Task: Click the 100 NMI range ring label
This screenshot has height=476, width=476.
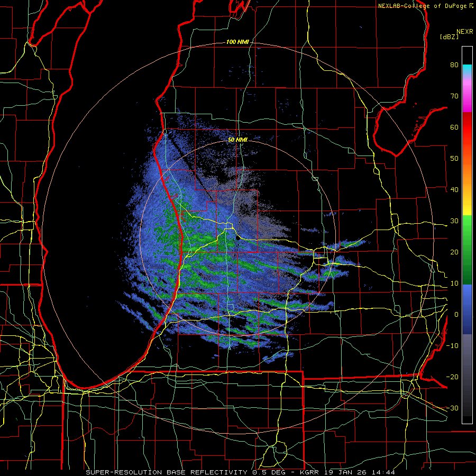Action: coord(237,42)
